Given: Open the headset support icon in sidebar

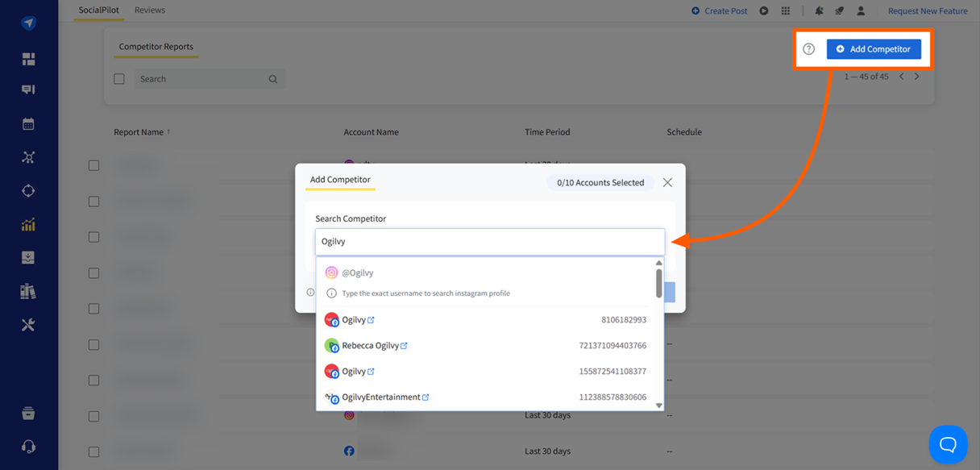Looking at the screenshot, I should [28, 447].
